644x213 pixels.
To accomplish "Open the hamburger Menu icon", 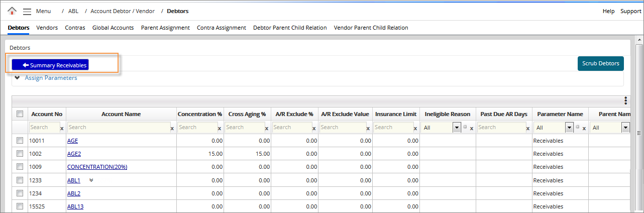I will (27, 11).
